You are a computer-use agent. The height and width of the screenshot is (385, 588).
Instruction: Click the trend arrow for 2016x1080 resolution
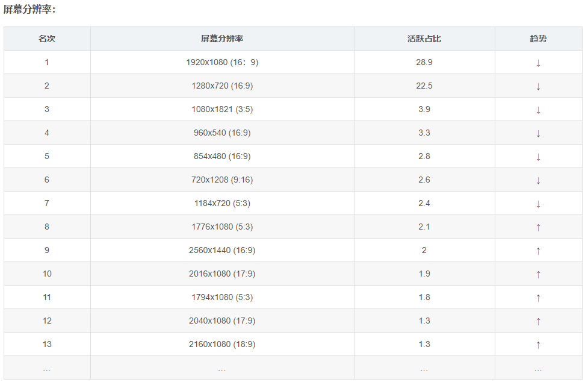pyautogui.click(x=538, y=274)
